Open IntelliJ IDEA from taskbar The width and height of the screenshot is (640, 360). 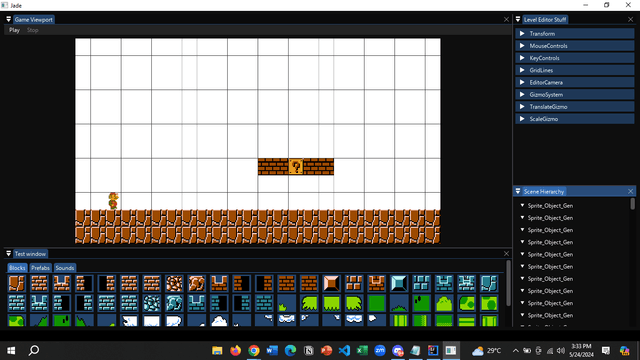point(433,351)
